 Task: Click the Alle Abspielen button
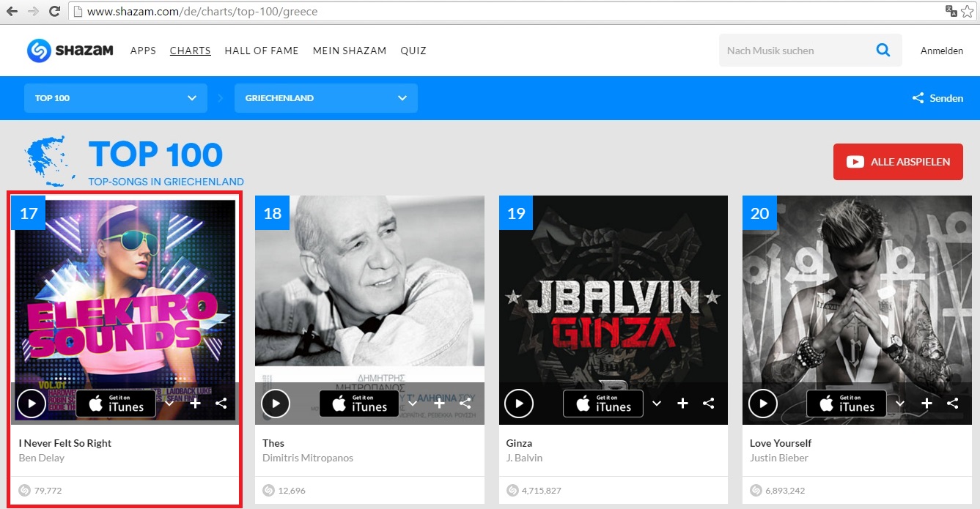point(898,162)
